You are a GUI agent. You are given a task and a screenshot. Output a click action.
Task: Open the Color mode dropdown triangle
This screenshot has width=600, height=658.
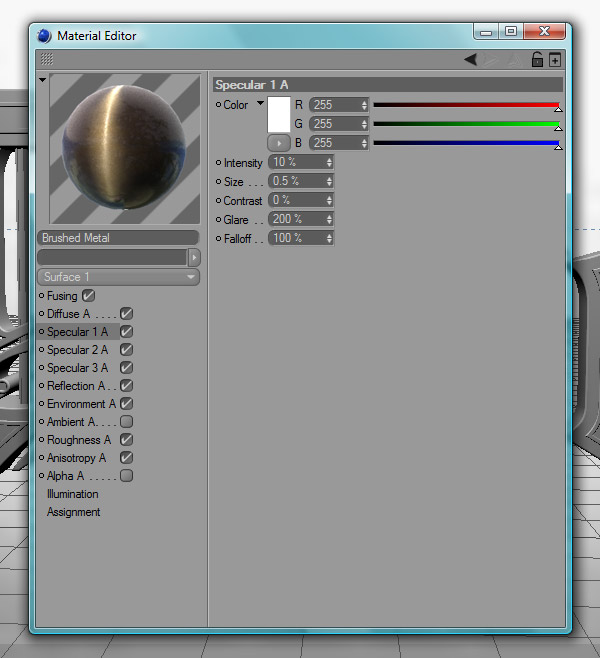pos(261,103)
